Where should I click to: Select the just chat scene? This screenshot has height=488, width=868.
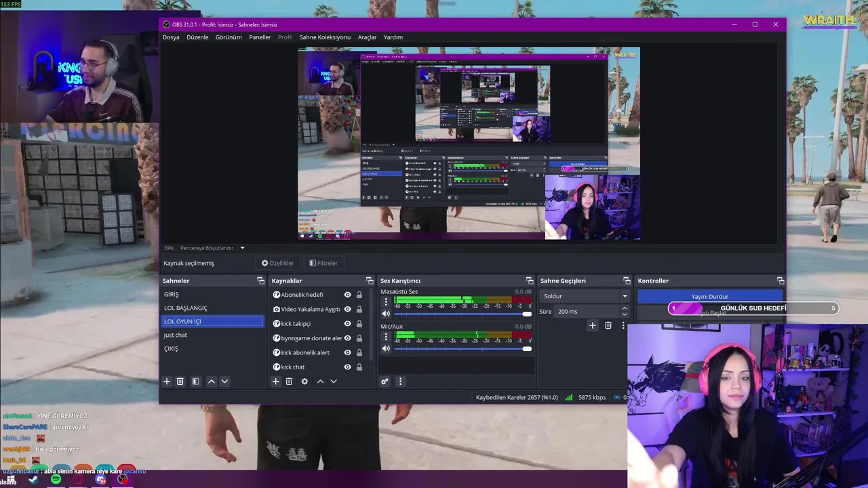point(212,335)
